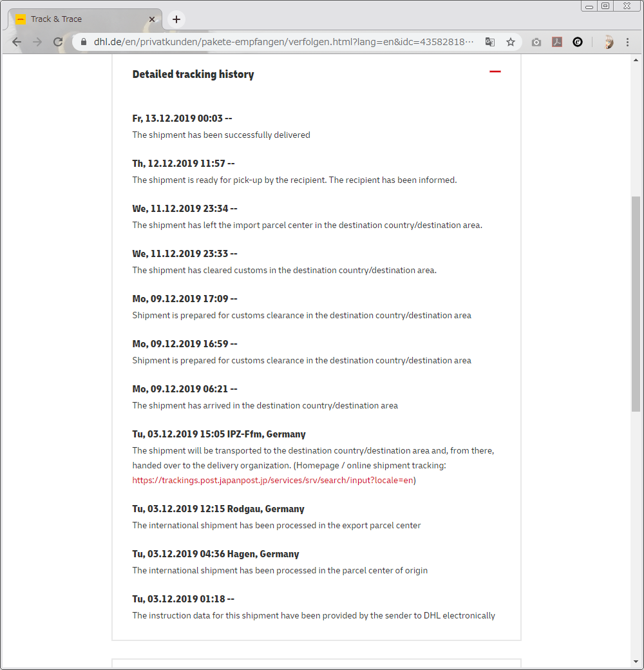
Task: Collapse the Detailed tracking history section
Action: (495, 72)
